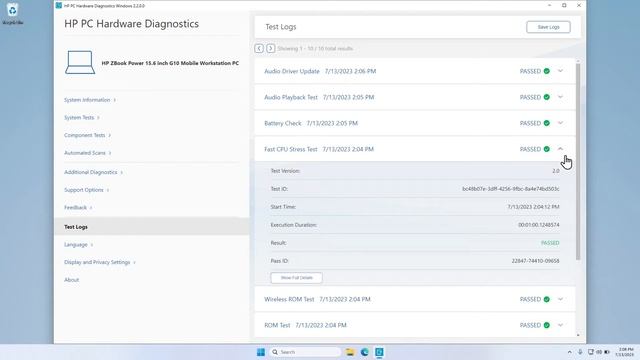Click the Start Time value
The width and height of the screenshot is (640, 360).
tap(533, 207)
